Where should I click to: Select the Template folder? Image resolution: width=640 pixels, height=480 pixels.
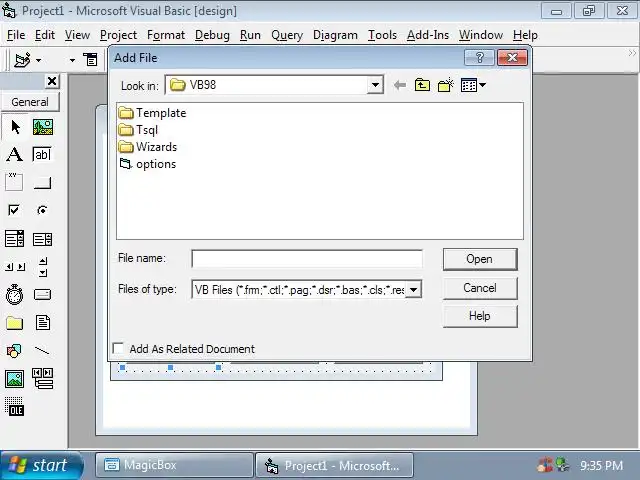[153, 113]
